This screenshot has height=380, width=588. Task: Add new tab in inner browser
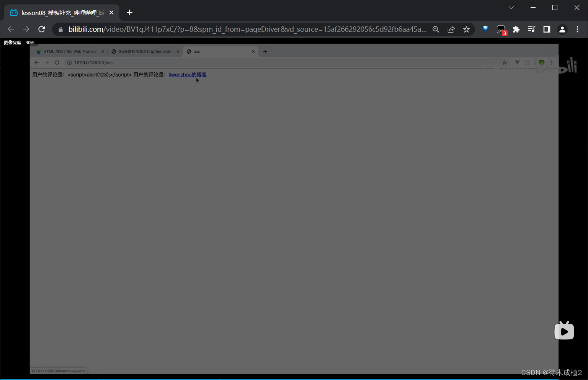click(x=265, y=52)
